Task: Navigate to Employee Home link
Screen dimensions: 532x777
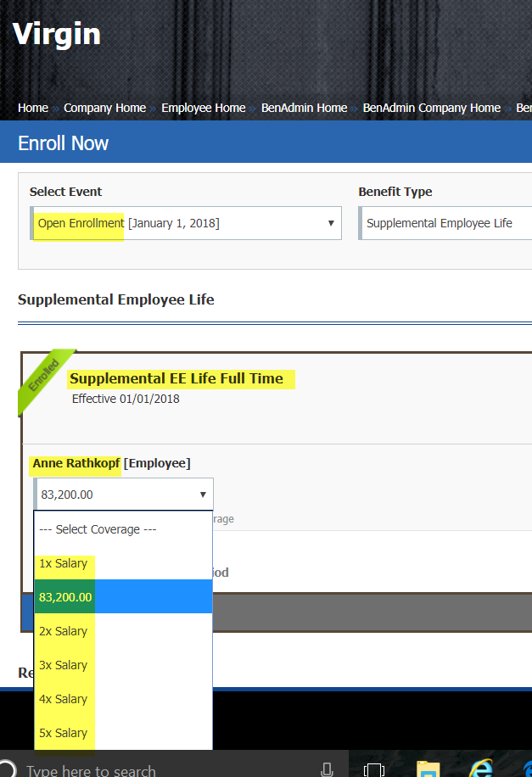Action: [x=203, y=108]
